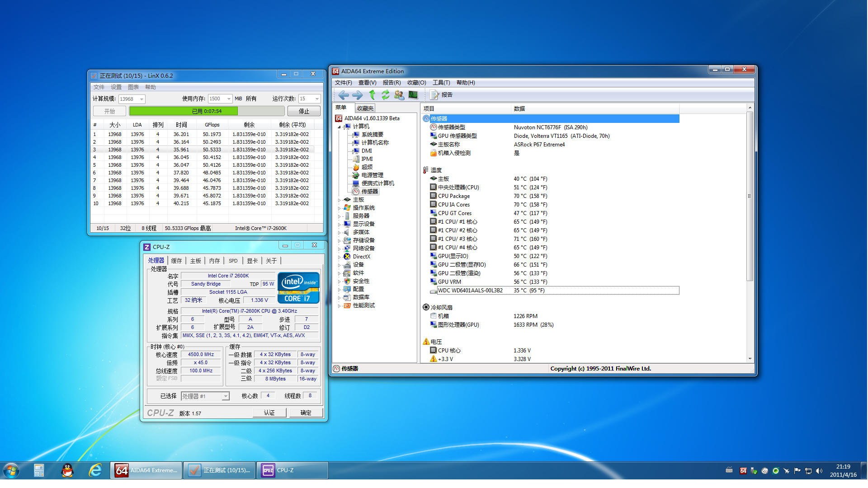Click the volume speaker tray icon
The width and height of the screenshot is (868, 488).
[x=819, y=471]
